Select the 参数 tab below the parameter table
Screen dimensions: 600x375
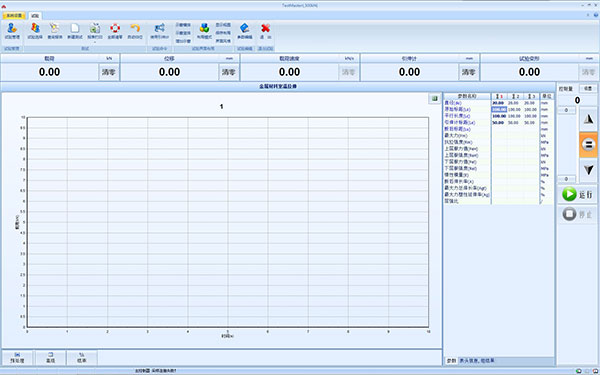pyautogui.click(x=452, y=361)
